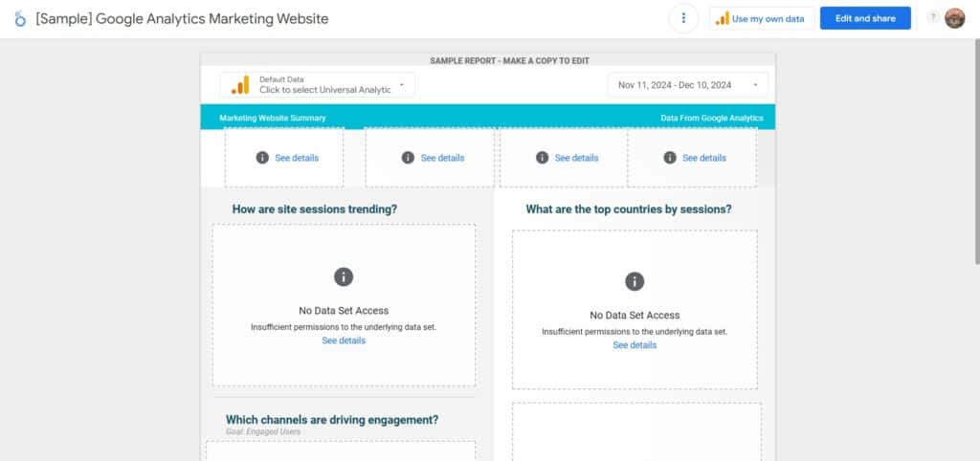980x461 pixels.
Task: Click the Edit and share button
Action: 865,18
